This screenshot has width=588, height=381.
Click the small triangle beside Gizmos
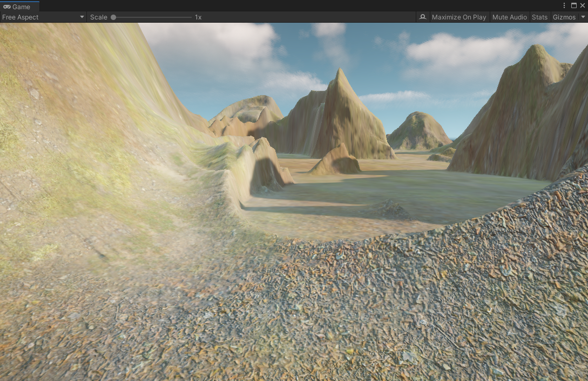(584, 17)
